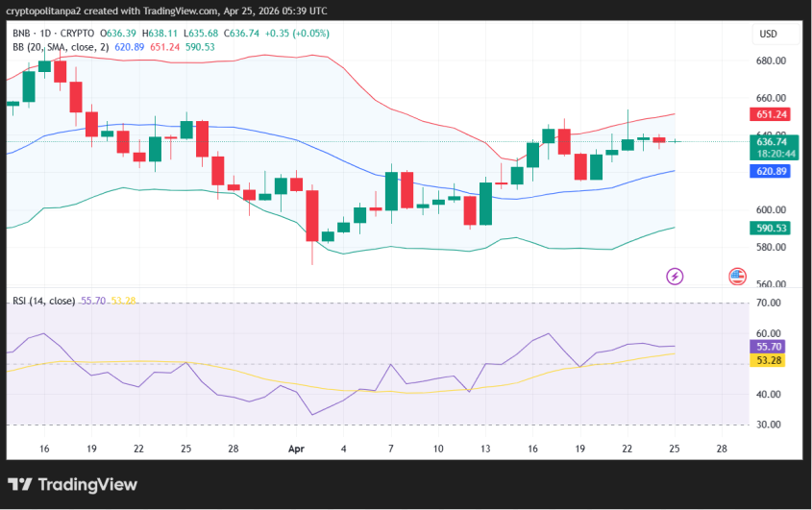
Task: Open the USD currency selector
Action: [x=768, y=34]
